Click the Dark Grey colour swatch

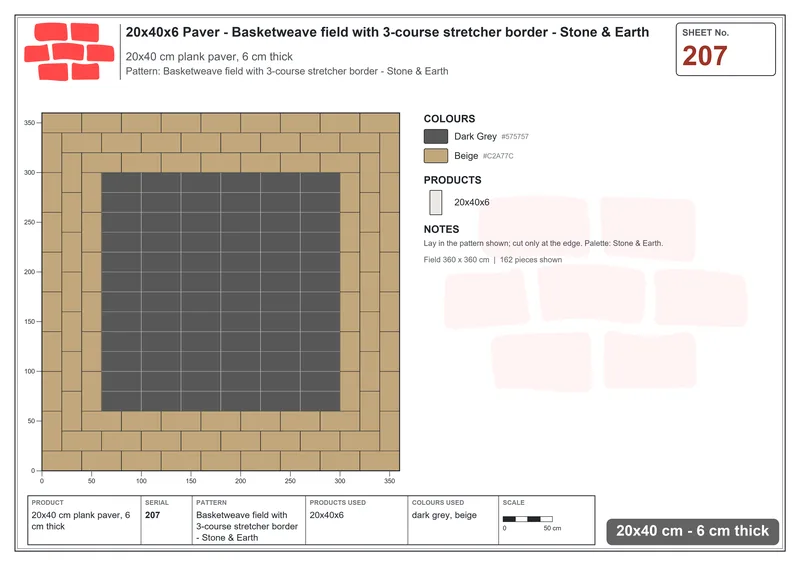[x=436, y=136]
